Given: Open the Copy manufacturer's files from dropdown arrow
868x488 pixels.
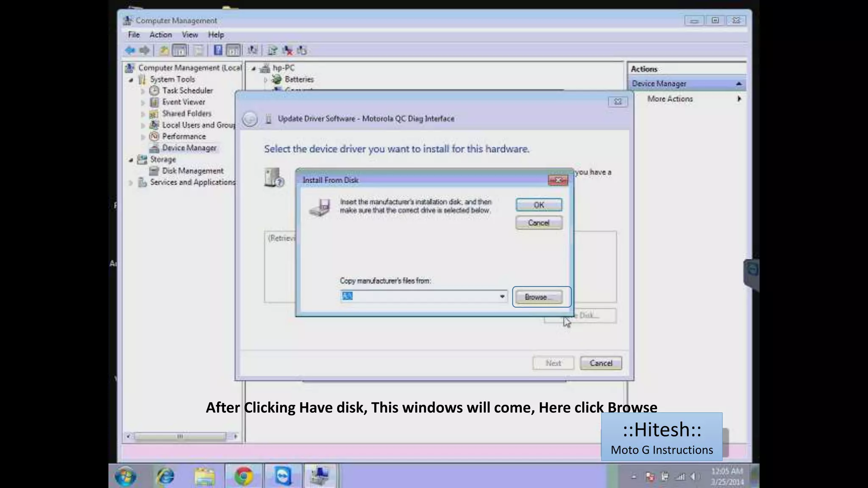Looking at the screenshot, I should tap(502, 296).
